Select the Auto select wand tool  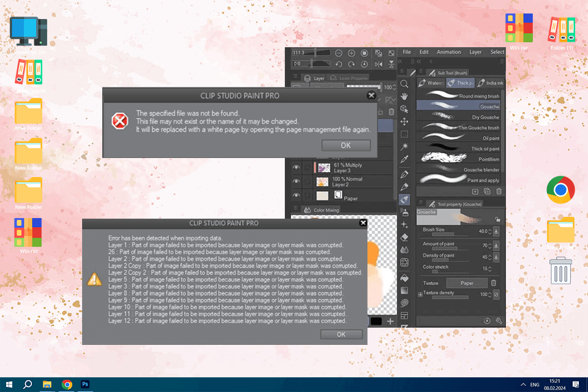click(x=404, y=146)
